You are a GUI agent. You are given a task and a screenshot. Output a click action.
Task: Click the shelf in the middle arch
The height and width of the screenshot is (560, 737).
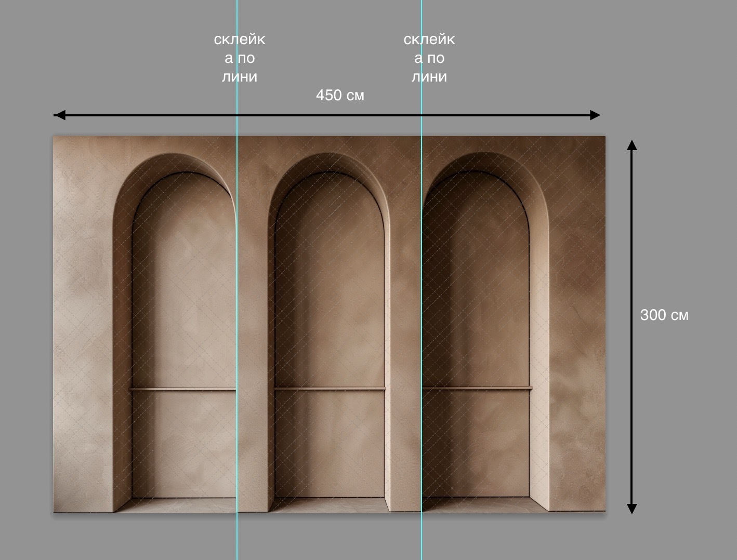(330, 388)
